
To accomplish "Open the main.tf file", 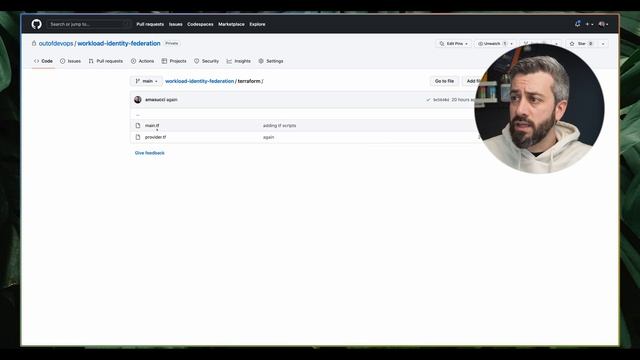I will (152, 126).
